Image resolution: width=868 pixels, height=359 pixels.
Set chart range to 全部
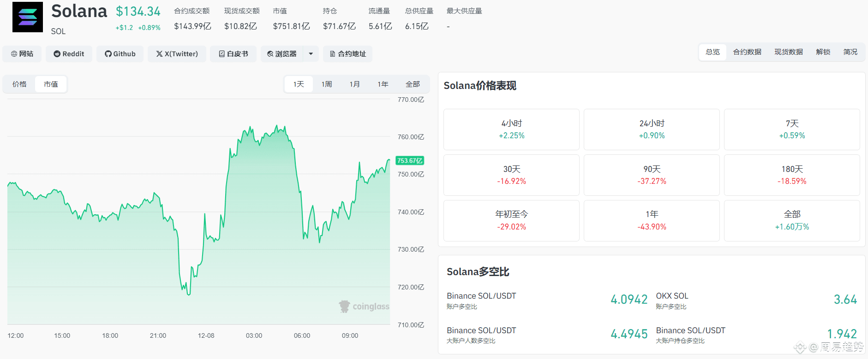[x=413, y=84]
